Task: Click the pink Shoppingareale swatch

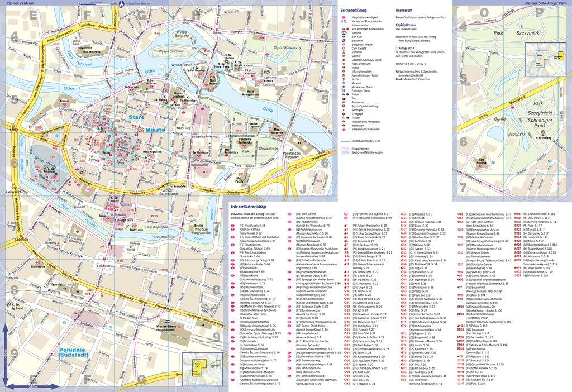Action: tap(346, 149)
